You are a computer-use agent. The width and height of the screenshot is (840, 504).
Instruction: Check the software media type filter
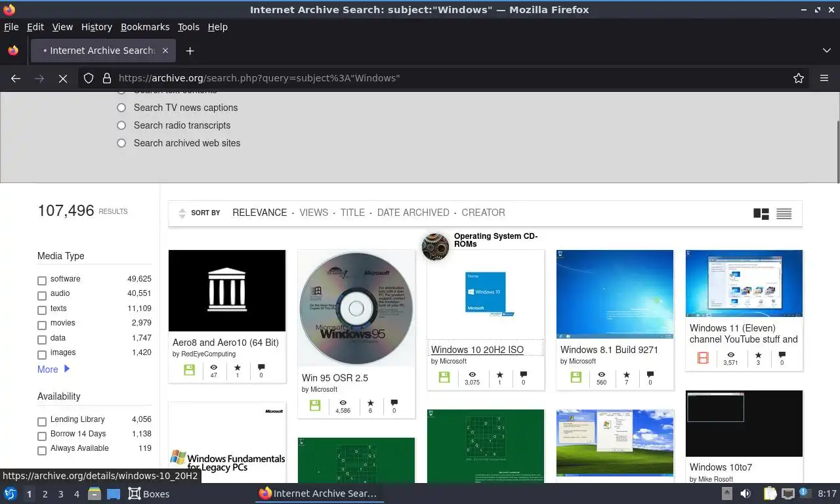coord(42,281)
